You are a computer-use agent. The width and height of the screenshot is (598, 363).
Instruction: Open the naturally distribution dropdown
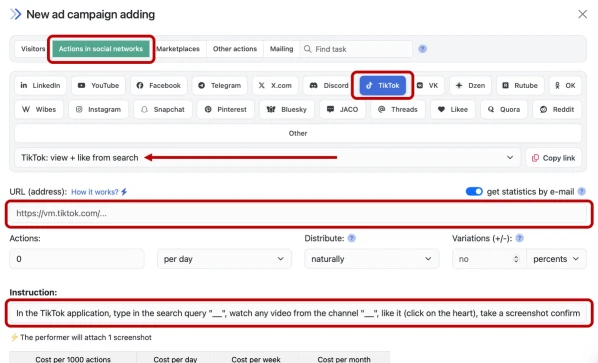pyautogui.click(x=371, y=259)
